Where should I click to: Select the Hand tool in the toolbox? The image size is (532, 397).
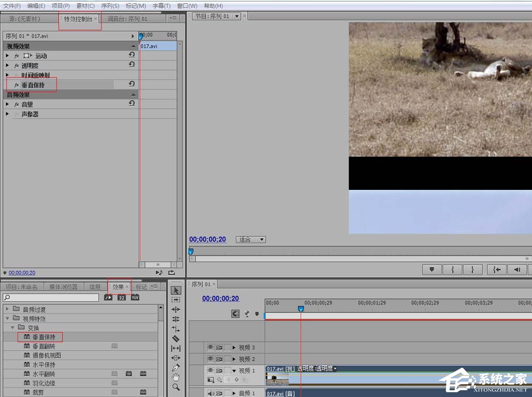(x=176, y=377)
